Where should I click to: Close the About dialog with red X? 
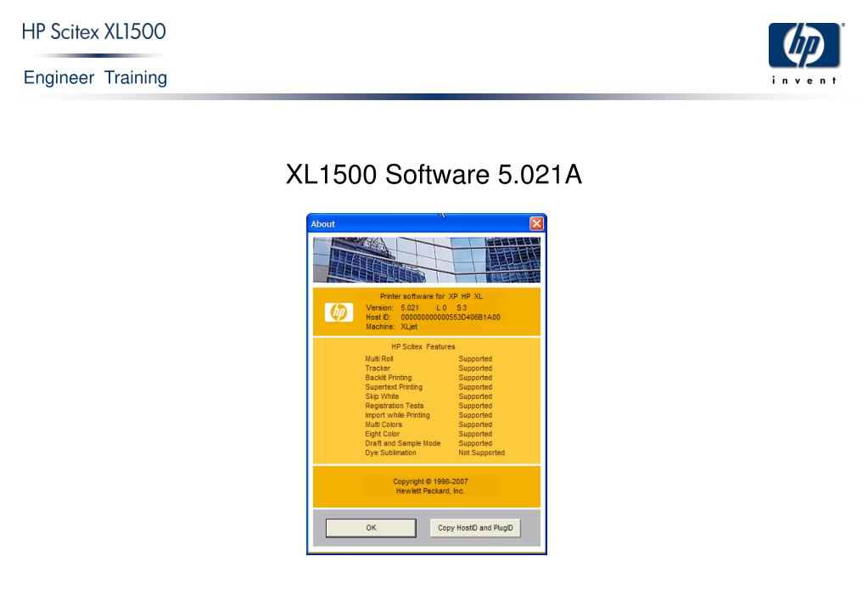point(536,223)
